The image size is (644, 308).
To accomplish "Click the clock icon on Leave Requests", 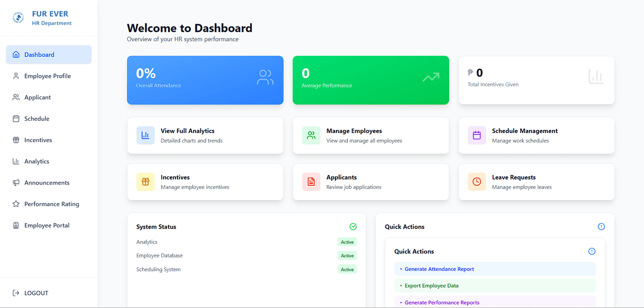I will pos(477,182).
